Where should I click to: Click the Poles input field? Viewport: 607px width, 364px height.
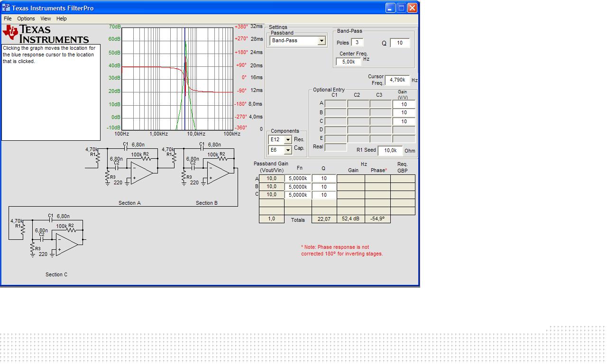click(357, 43)
